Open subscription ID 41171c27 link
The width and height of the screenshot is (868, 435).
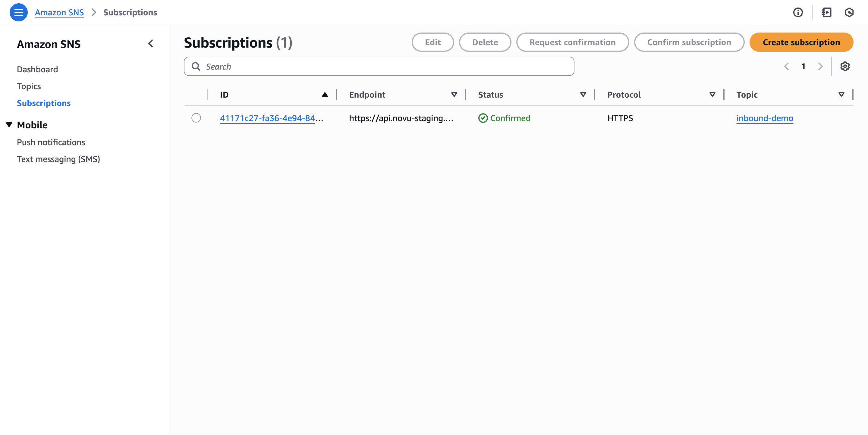[x=268, y=118]
